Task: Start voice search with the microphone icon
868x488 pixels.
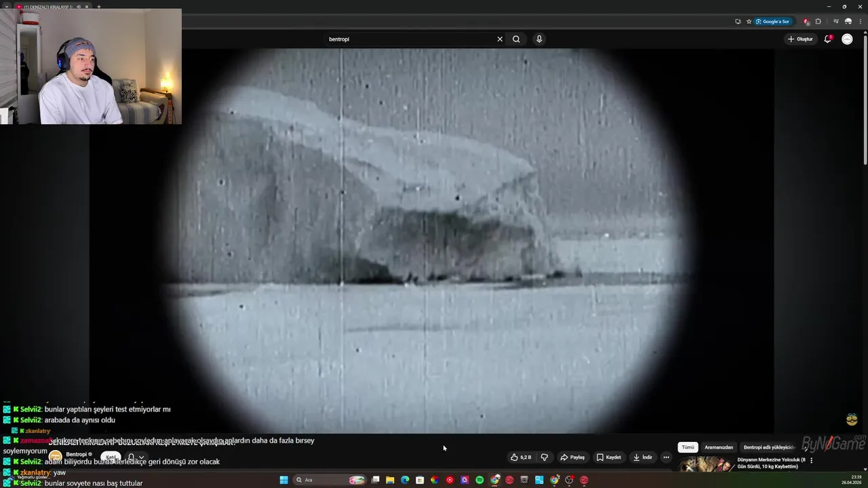Action: [539, 39]
